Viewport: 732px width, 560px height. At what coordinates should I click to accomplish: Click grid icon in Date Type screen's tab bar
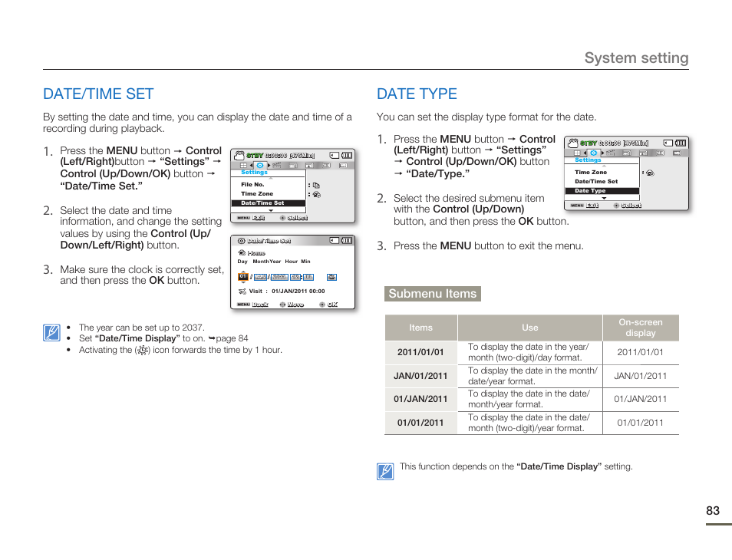click(x=578, y=153)
